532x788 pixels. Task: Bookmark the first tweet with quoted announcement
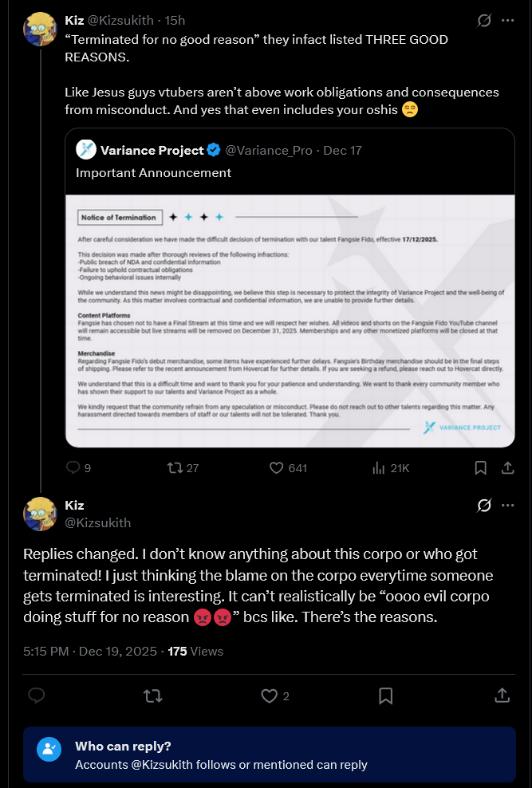480,468
